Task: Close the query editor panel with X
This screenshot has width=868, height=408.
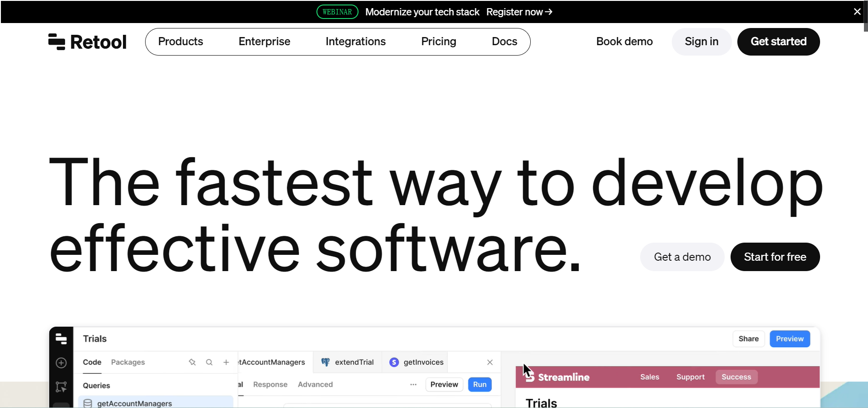Action: 490,362
